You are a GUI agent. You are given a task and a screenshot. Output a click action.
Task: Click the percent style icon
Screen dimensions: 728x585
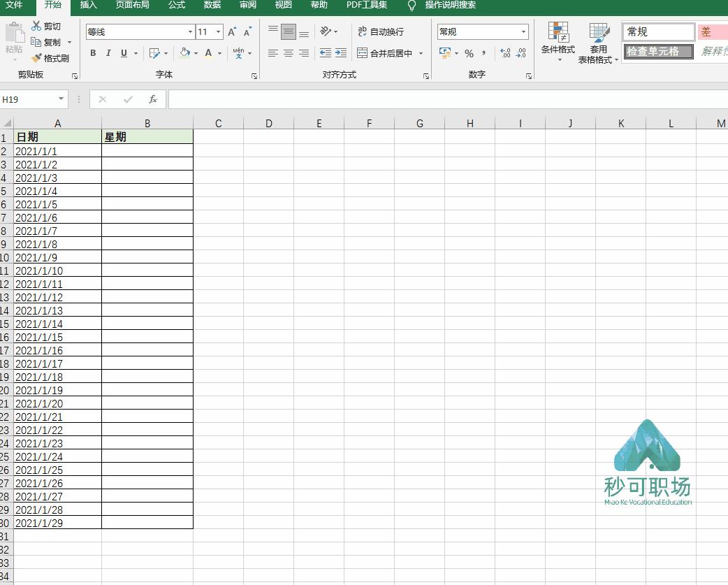(469, 53)
